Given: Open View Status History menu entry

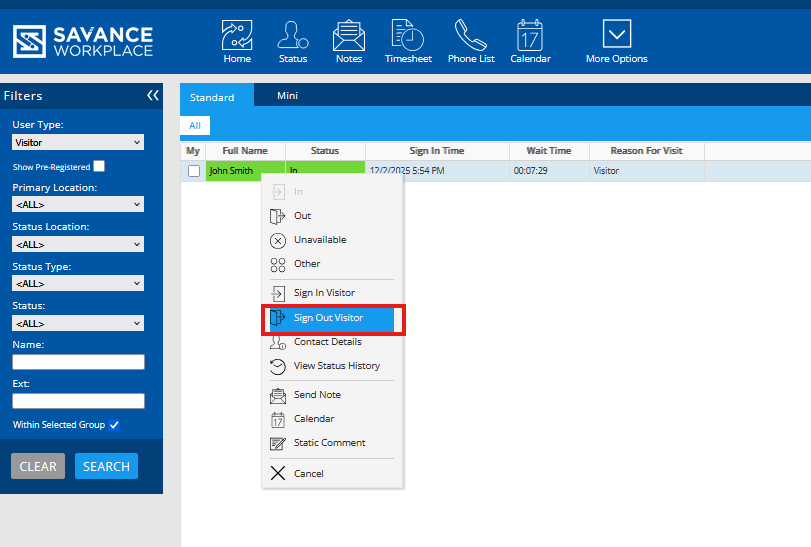Looking at the screenshot, I should pyautogui.click(x=332, y=366).
